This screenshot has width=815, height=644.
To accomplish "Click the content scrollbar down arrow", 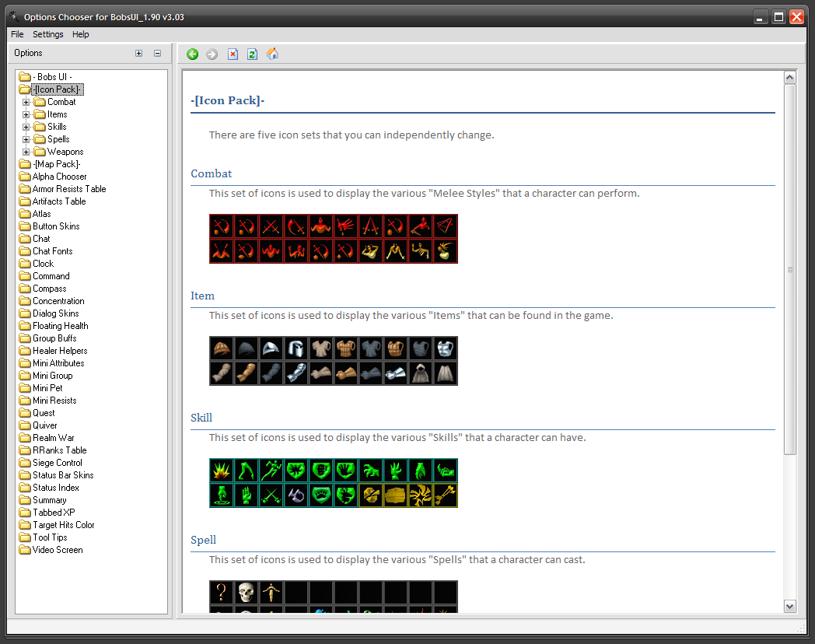I will pyautogui.click(x=789, y=606).
